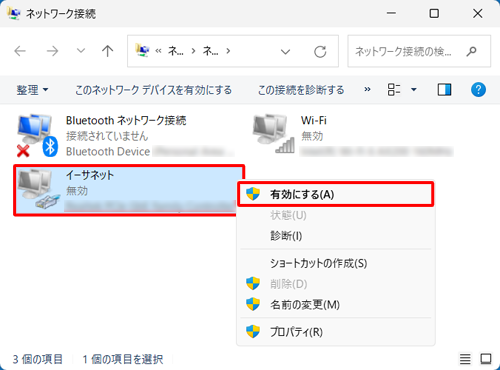Click the 接続されていません status text
The width and height of the screenshot is (500, 370).
point(107,136)
